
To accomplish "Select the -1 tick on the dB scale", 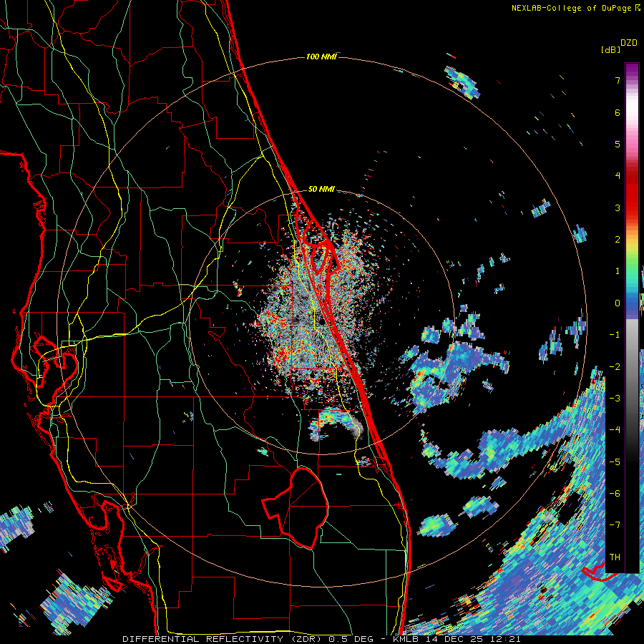I will 615,335.
